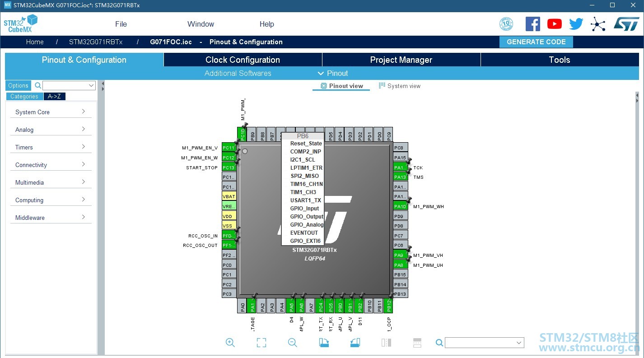The width and height of the screenshot is (644, 358).
Task: Select the PA8 pin on the chip
Action: [401, 265]
